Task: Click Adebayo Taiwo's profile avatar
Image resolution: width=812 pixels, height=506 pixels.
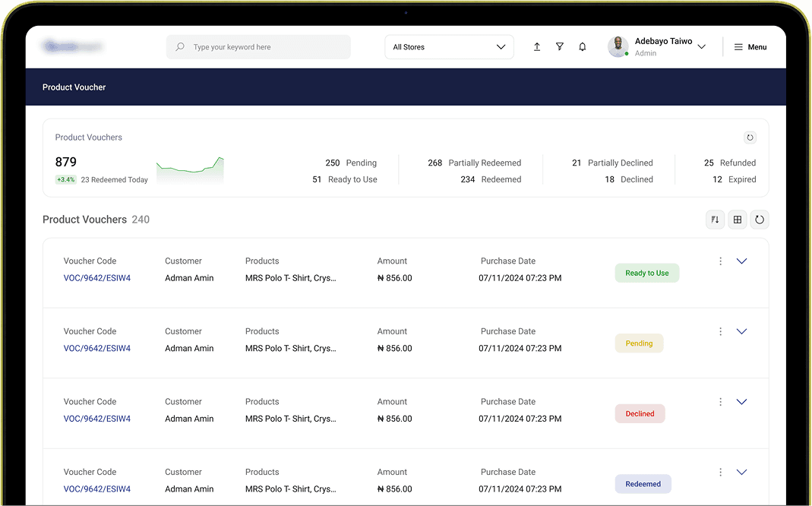Action: pos(618,46)
